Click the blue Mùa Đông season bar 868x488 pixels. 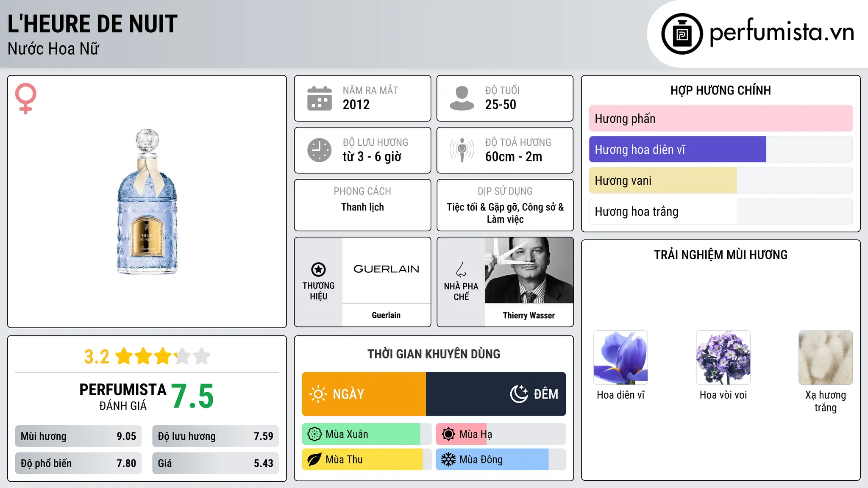(x=501, y=460)
